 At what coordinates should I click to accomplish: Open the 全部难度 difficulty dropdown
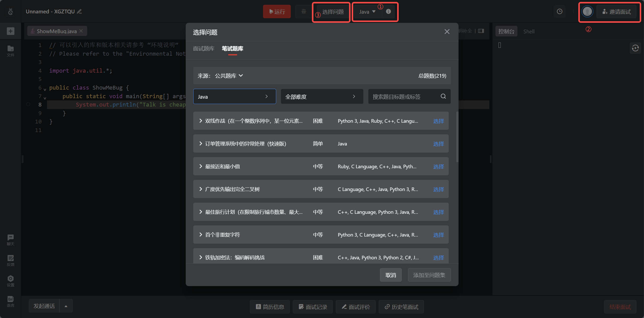click(x=322, y=96)
